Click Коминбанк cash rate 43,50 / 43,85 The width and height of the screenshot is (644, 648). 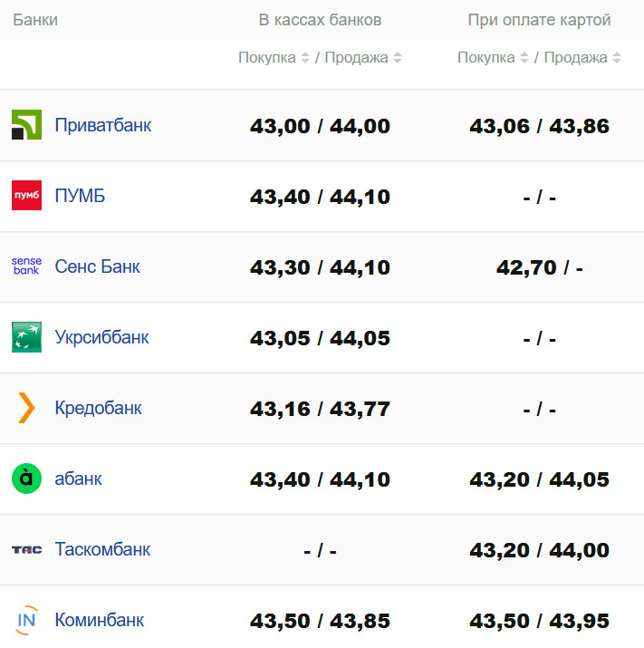tap(320, 621)
